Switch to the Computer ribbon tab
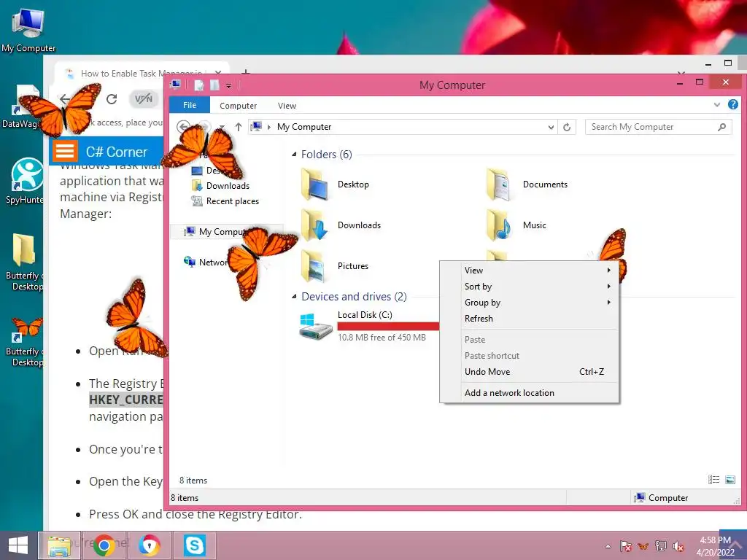The image size is (747, 560). click(239, 106)
